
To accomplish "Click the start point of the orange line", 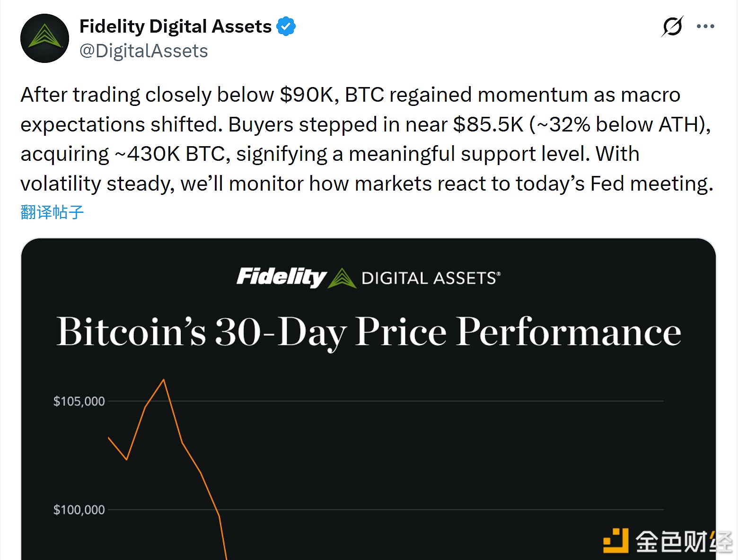I will click(109, 437).
